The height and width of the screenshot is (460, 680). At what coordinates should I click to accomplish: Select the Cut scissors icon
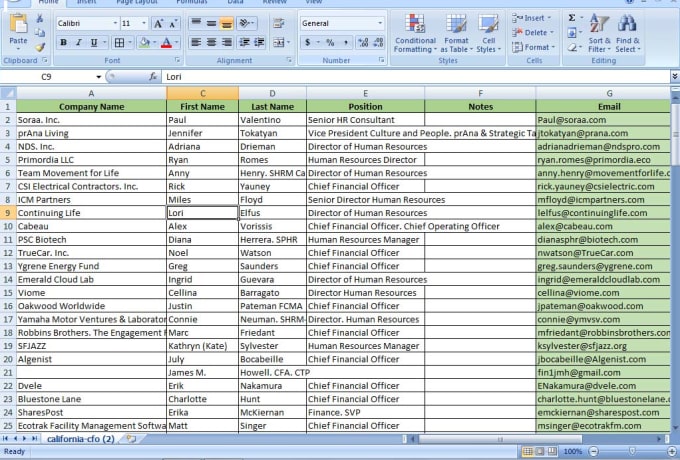coord(39,18)
